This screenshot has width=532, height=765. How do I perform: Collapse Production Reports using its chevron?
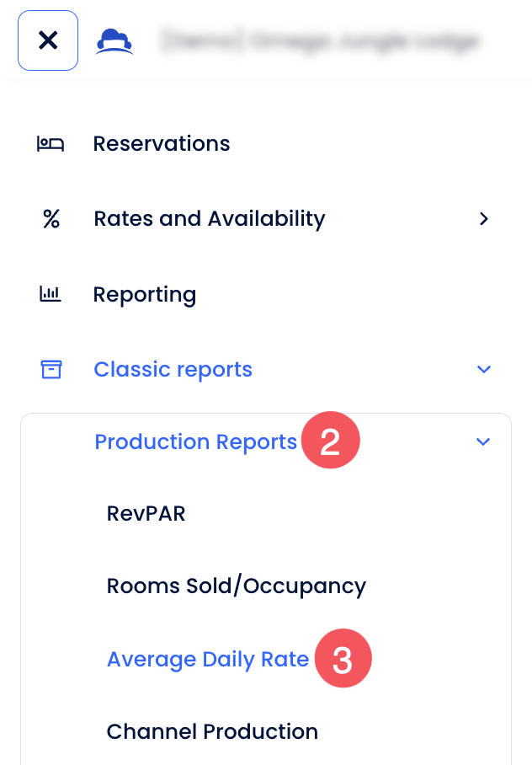[483, 441]
